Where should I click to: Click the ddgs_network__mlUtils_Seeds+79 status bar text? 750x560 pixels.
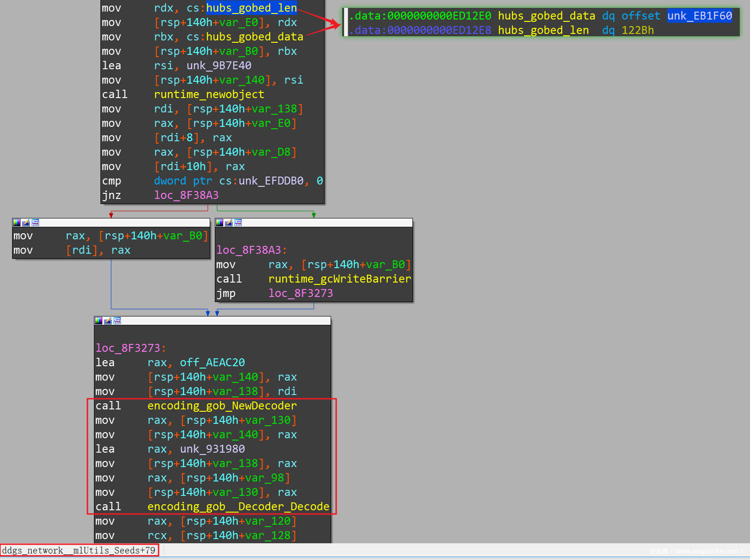[79, 550]
